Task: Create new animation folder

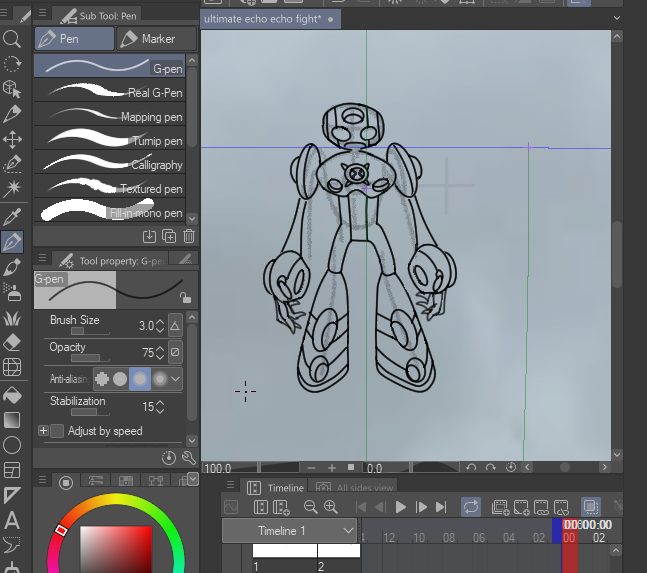Action: pos(501,507)
